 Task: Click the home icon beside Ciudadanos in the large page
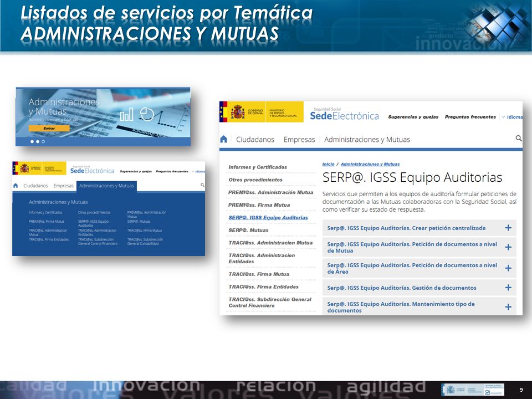coord(223,139)
